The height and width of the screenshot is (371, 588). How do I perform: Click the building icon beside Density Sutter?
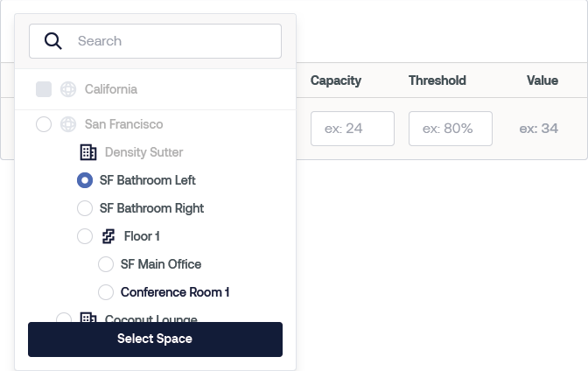pyautogui.click(x=88, y=152)
